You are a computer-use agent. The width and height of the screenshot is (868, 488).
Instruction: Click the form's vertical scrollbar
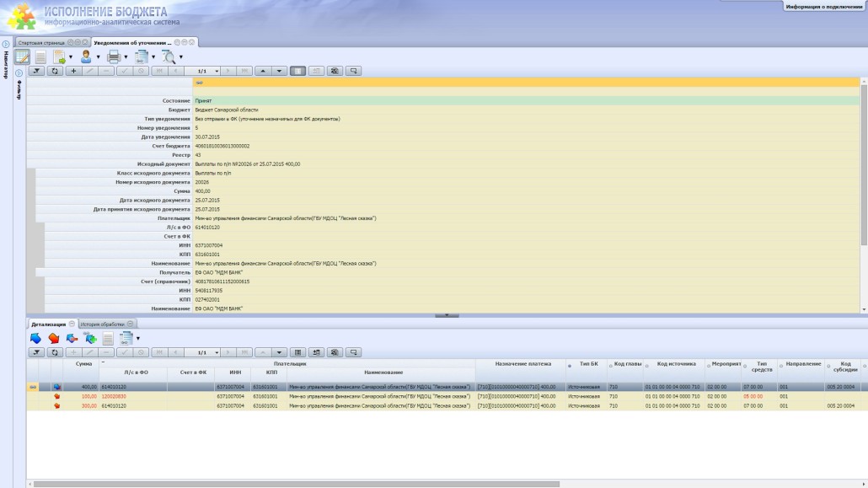click(x=864, y=166)
